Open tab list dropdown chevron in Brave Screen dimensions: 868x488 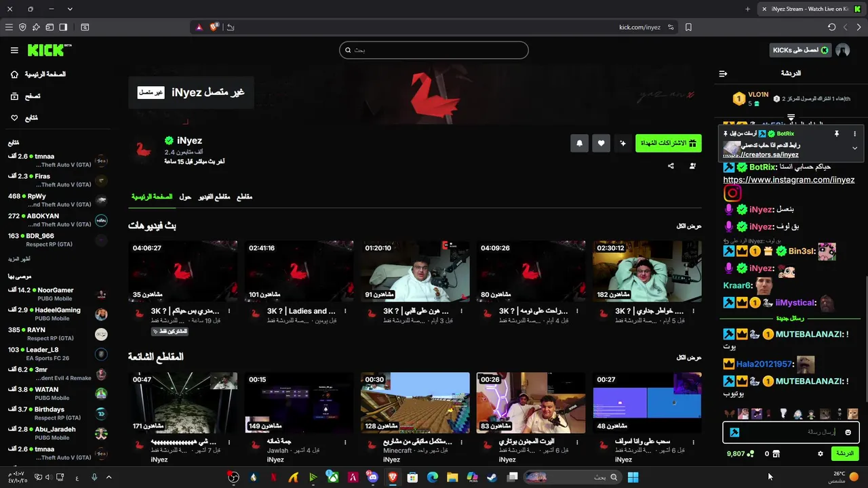[70, 9]
